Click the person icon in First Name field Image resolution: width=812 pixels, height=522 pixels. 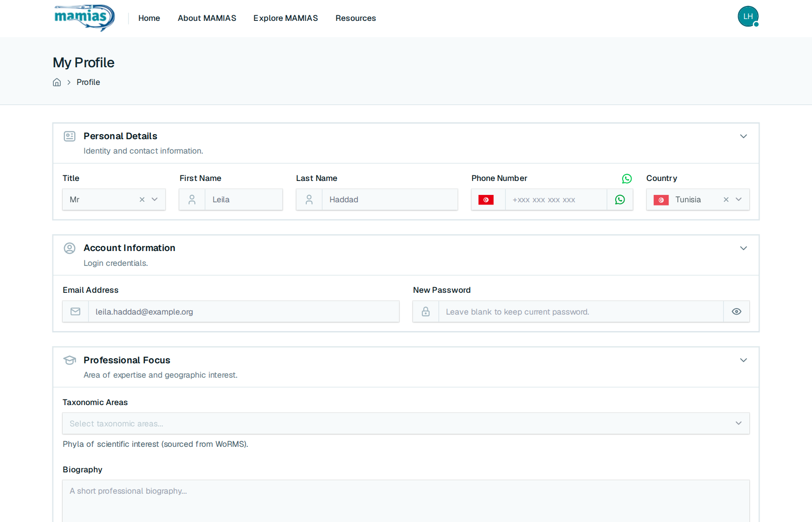[192, 200]
